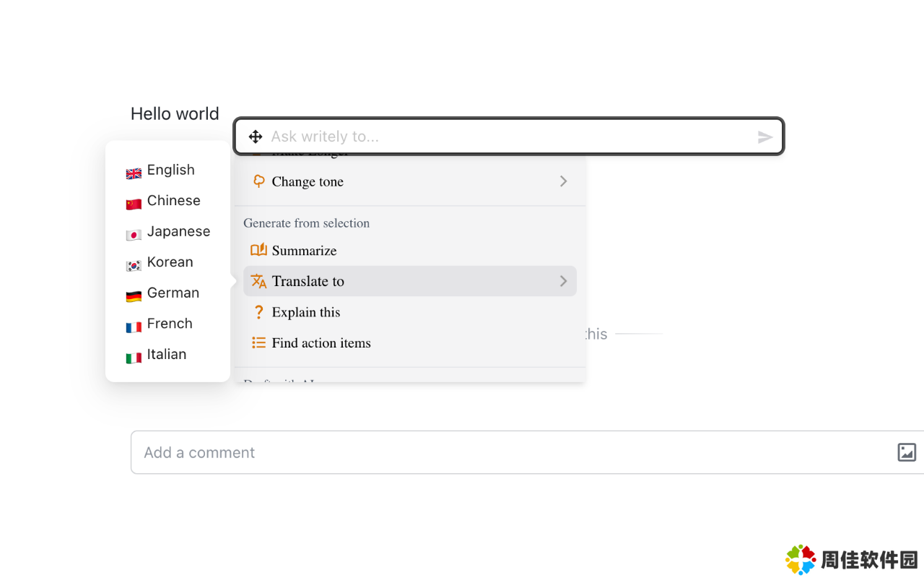Click the move/drag handle icon in the ask bar
Image resolution: width=924 pixels, height=578 pixels.
tap(256, 137)
